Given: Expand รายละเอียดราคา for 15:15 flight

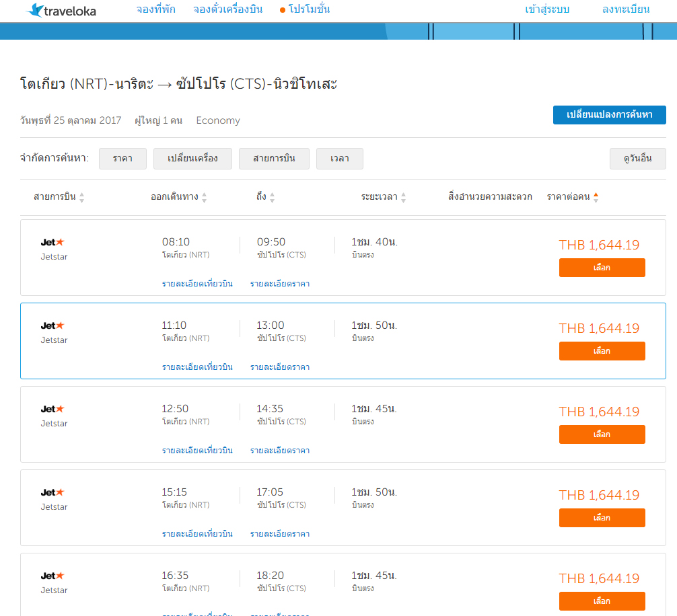Looking at the screenshot, I should point(280,534).
